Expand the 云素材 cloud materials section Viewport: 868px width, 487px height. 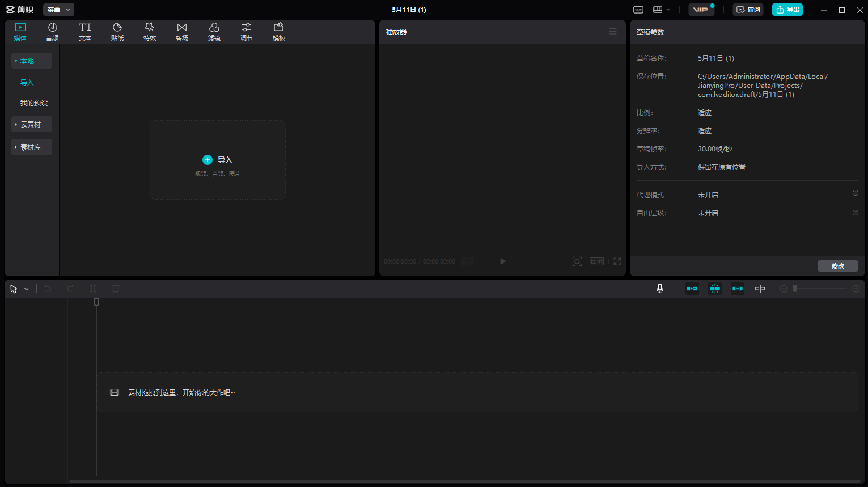(x=32, y=124)
